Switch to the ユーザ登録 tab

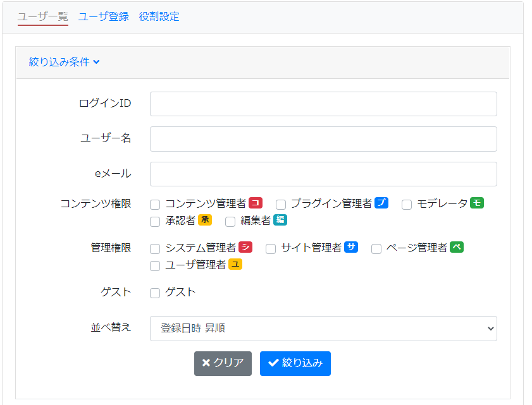click(x=102, y=16)
